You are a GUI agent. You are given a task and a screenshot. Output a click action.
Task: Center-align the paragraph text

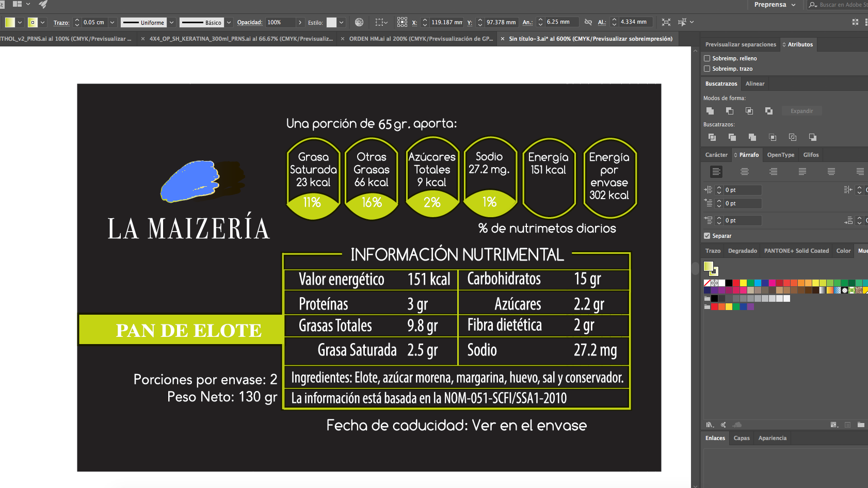pos(745,172)
